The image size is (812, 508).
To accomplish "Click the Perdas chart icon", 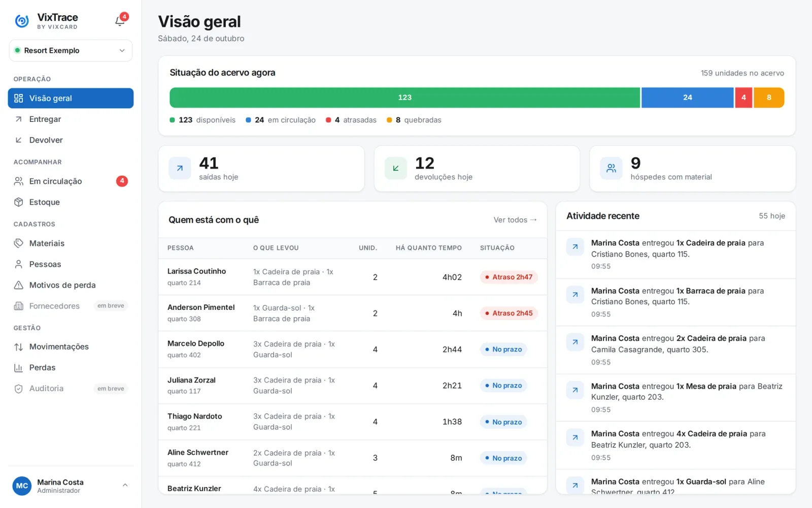I will tap(19, 368).
